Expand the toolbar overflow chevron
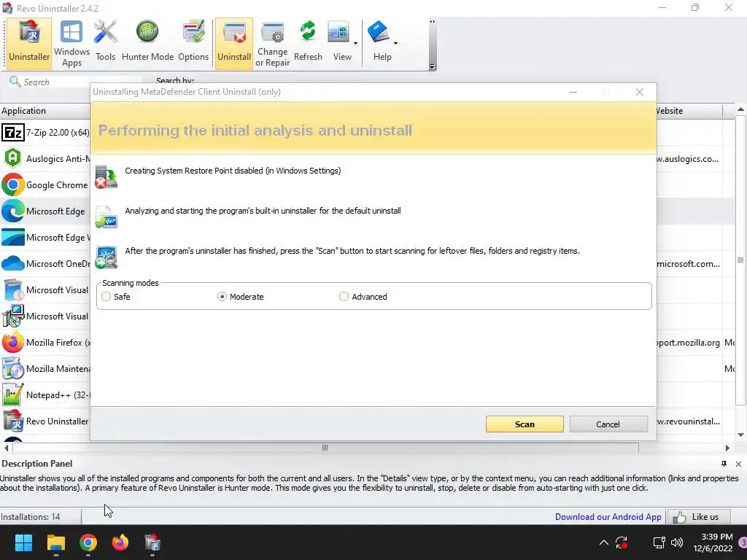The width and height of the screenshot is (747, 560). (433, 21)
